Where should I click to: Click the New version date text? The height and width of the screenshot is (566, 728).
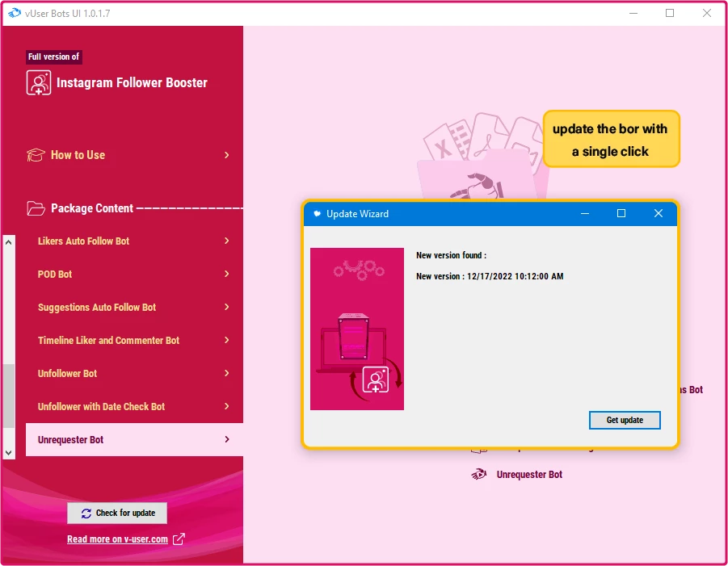490,276
